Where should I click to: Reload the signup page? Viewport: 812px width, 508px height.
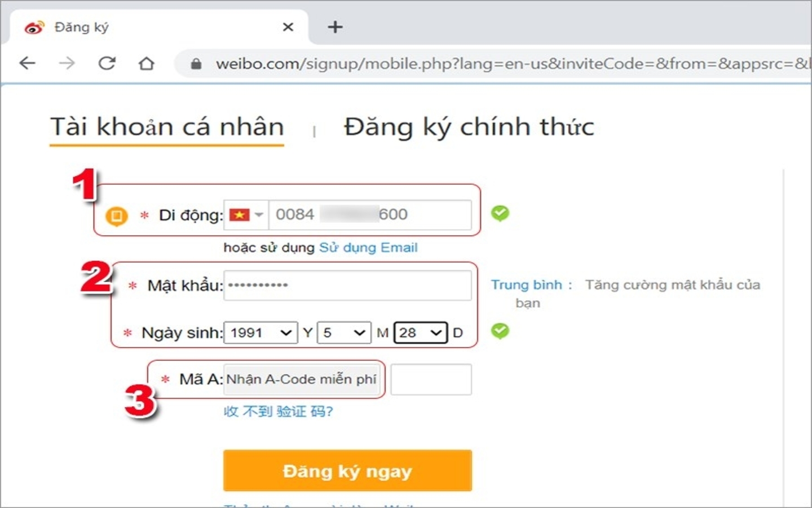(x=108, y=63)
